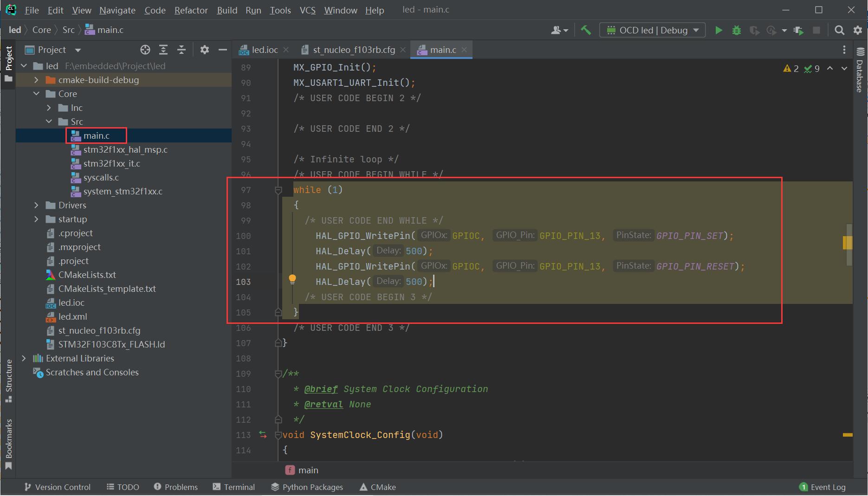Collapse the Src folder

[49, 122]
